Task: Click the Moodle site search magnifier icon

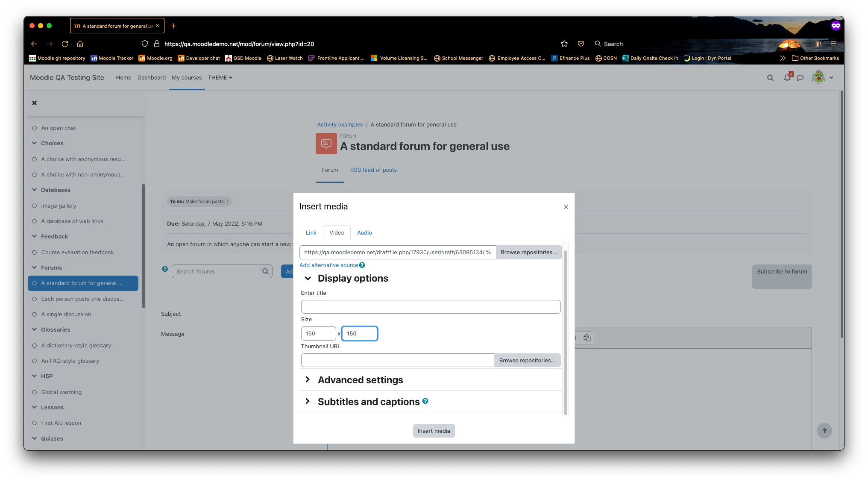Action: (770, 78)
